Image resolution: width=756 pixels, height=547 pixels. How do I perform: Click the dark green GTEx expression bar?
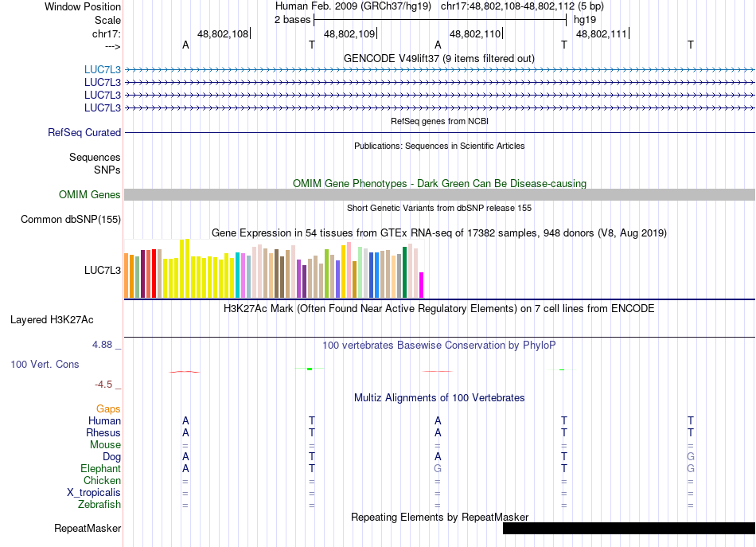(404, 272)
